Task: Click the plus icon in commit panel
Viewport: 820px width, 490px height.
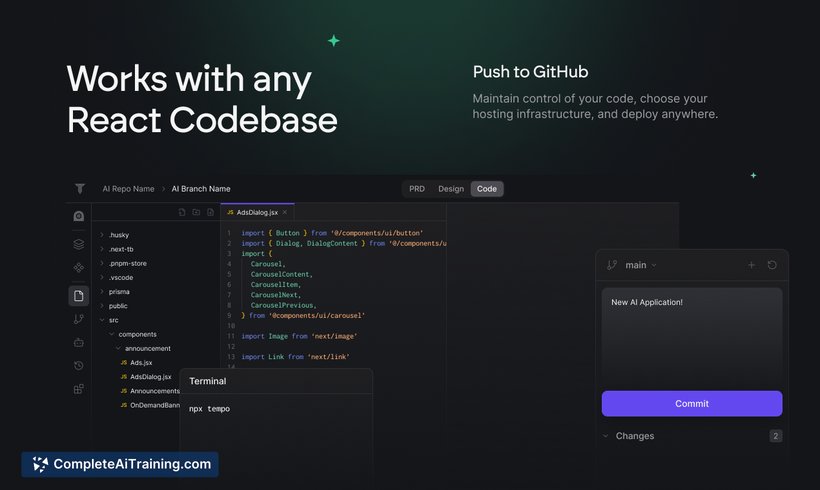Action: pos(751,265)
